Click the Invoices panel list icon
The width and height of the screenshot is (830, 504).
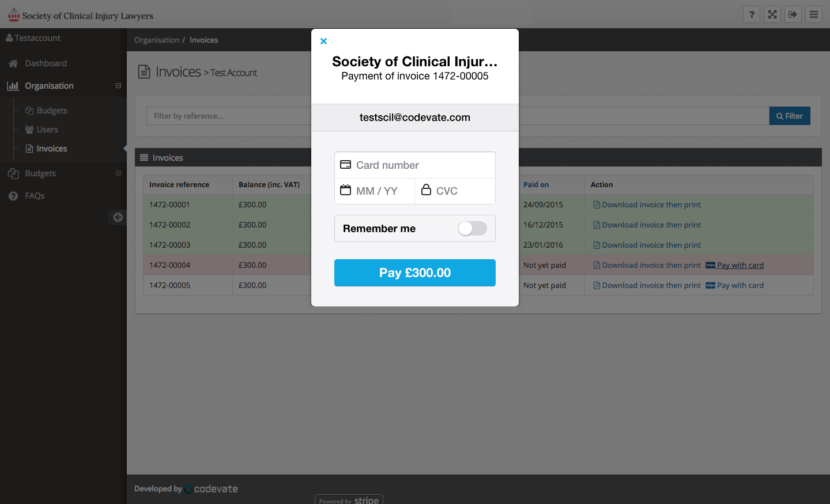point(144,157)
